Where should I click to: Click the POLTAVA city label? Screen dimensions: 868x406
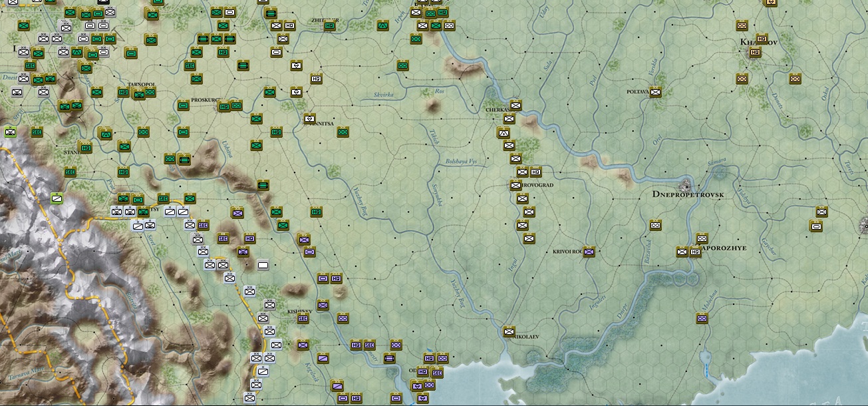click(637, 93)
